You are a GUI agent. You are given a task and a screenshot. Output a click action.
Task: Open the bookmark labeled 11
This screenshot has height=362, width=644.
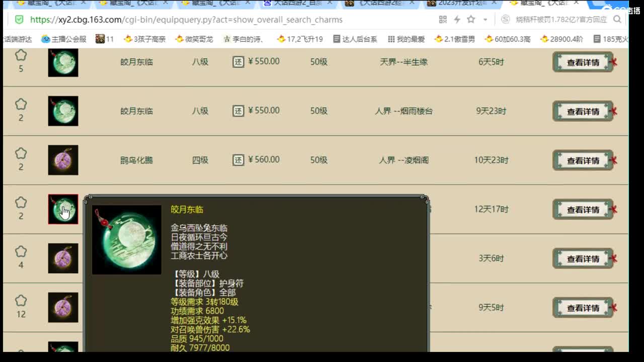(x=105, y=39)
